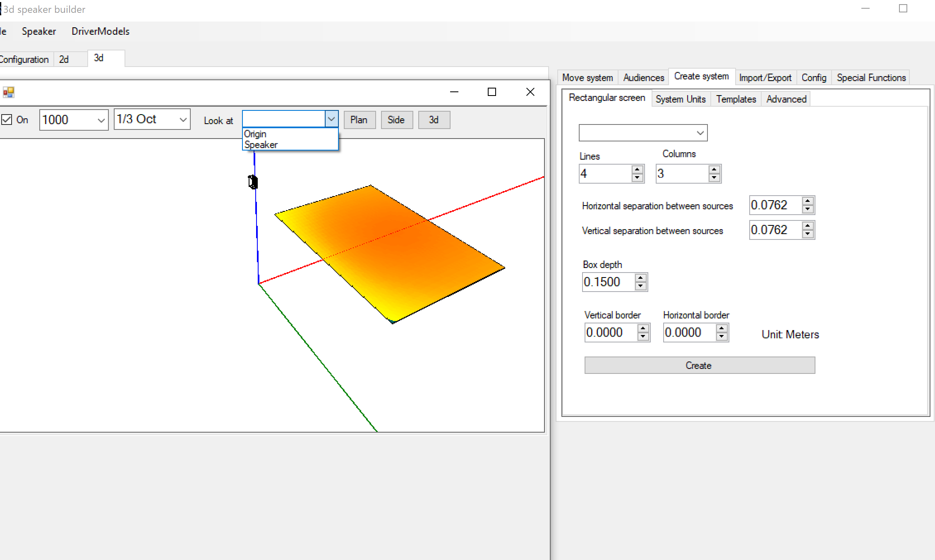
Task: Open the Special Functions tab
Action: tap(870, 77)
